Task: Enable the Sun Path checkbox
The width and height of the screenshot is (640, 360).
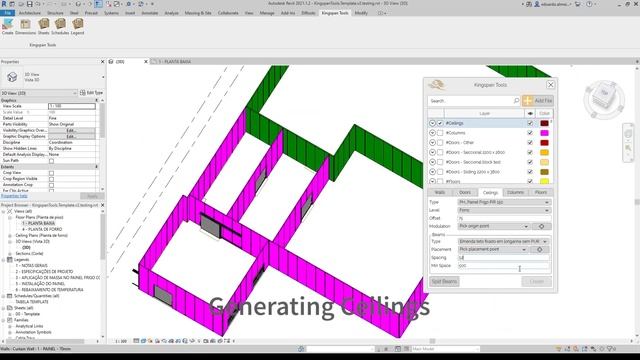Action: [51, 161]
